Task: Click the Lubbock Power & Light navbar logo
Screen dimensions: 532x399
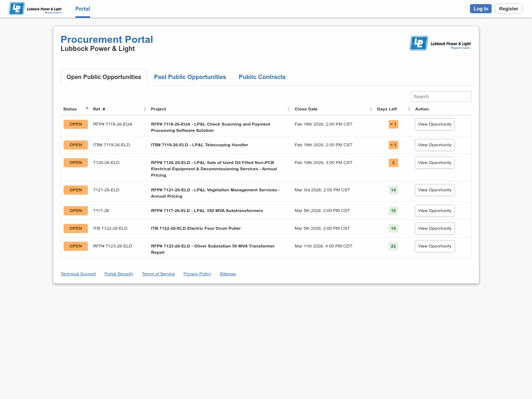Action: point(35,8)
